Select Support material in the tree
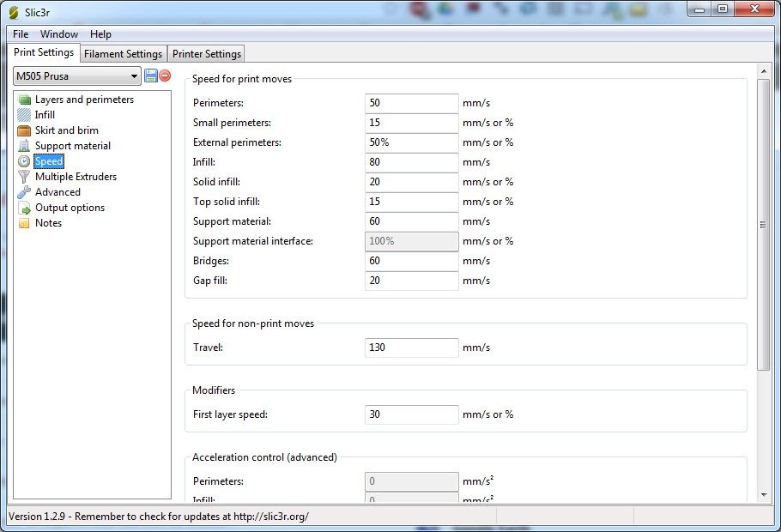The height and width of the screenshot is (532, 781). [73, 146]
